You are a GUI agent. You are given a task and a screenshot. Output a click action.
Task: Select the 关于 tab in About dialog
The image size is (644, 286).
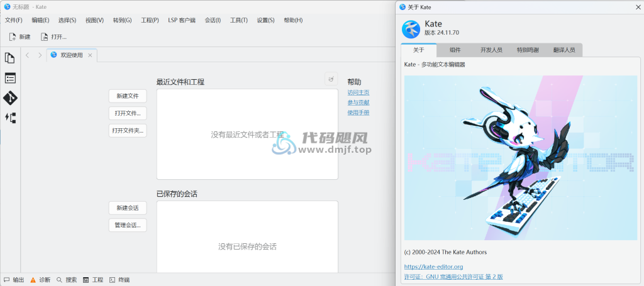[x=418, y=50]
